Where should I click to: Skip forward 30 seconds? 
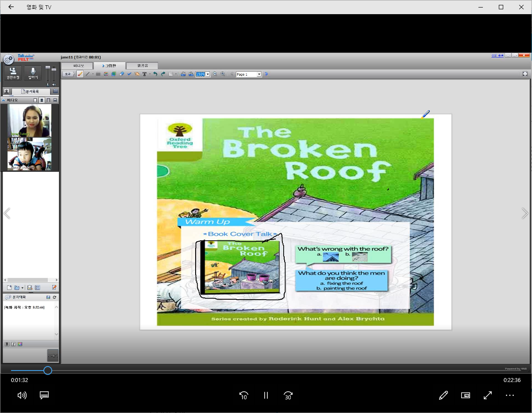[288, 395]
